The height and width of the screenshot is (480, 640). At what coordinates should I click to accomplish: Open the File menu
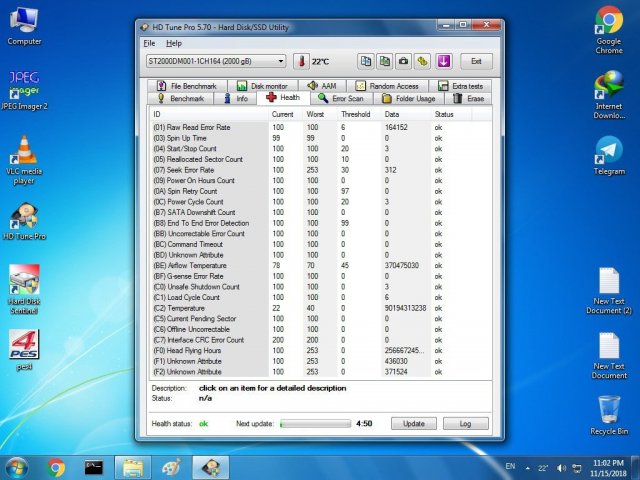pyautogui.click(x=149, y=44)
